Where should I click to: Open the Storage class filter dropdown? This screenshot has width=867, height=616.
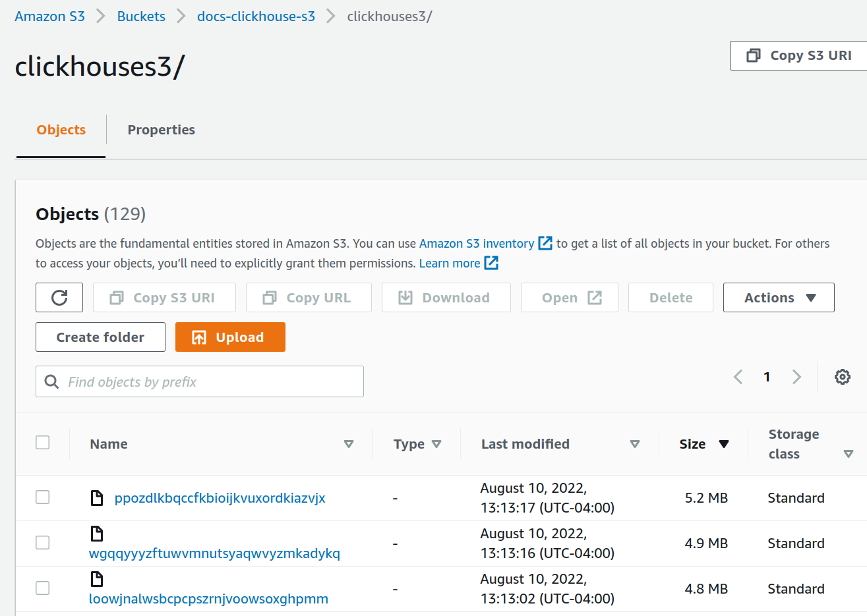[x=849, y=453]
